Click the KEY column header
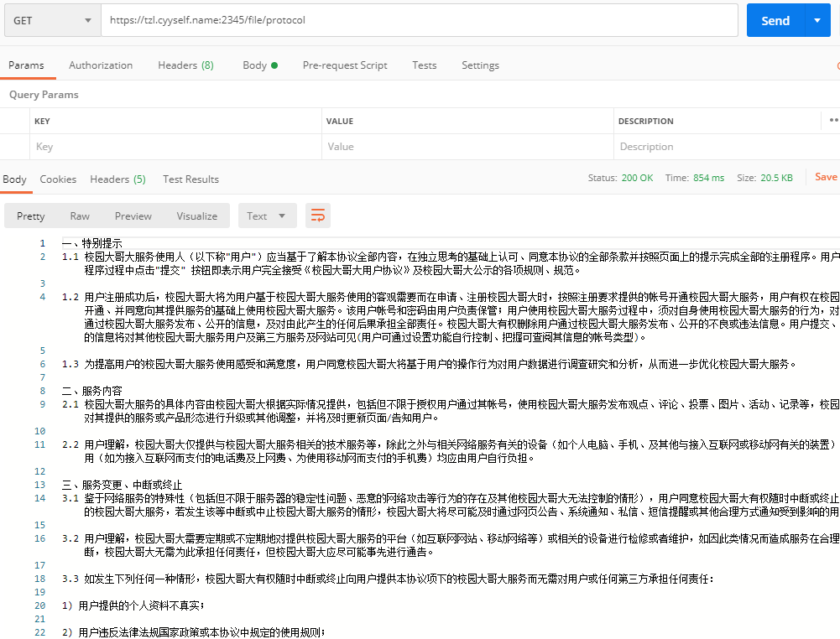 coord(42,121)
